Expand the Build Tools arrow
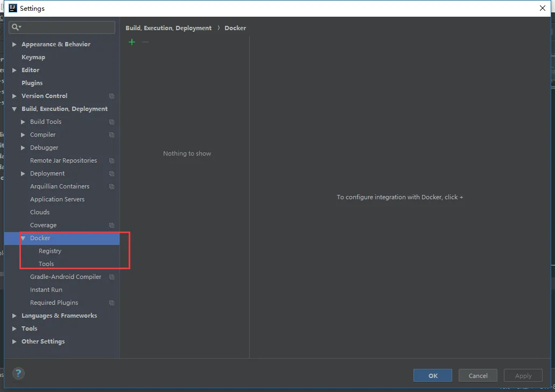555x392 pixels. point(23,122)
